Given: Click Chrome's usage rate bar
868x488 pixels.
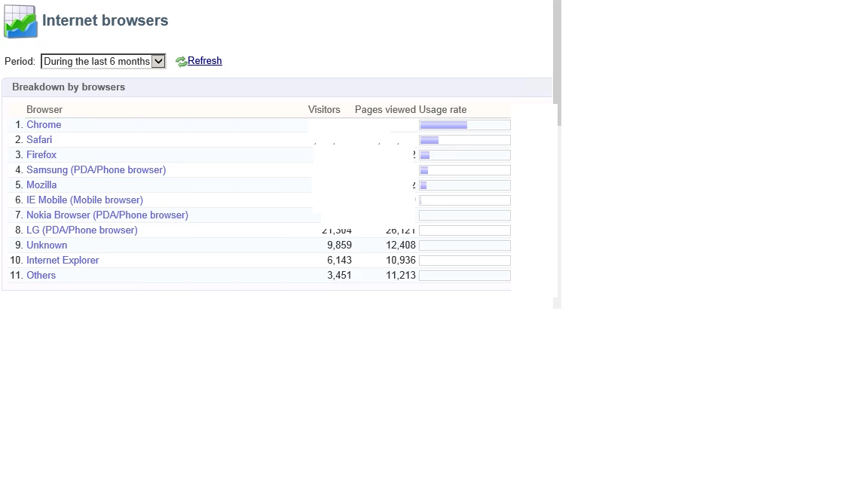Looking at the screenshot, I should [x=465, y=125].
